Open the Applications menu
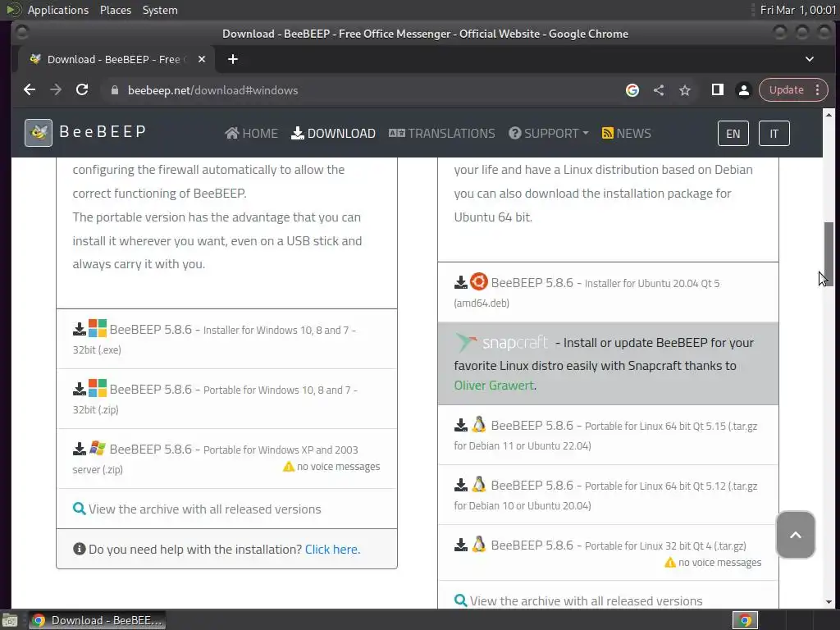The width and height of the screenshot is (840, 630). pyautogui.click(x=58, y=10)
